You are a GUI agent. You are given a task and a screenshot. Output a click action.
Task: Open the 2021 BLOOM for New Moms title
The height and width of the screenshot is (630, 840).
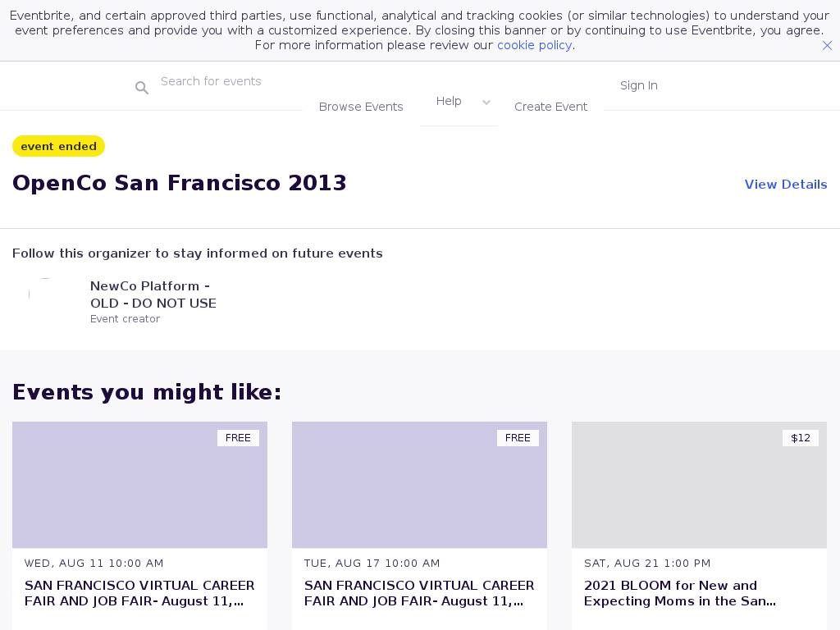pos(679,593)
